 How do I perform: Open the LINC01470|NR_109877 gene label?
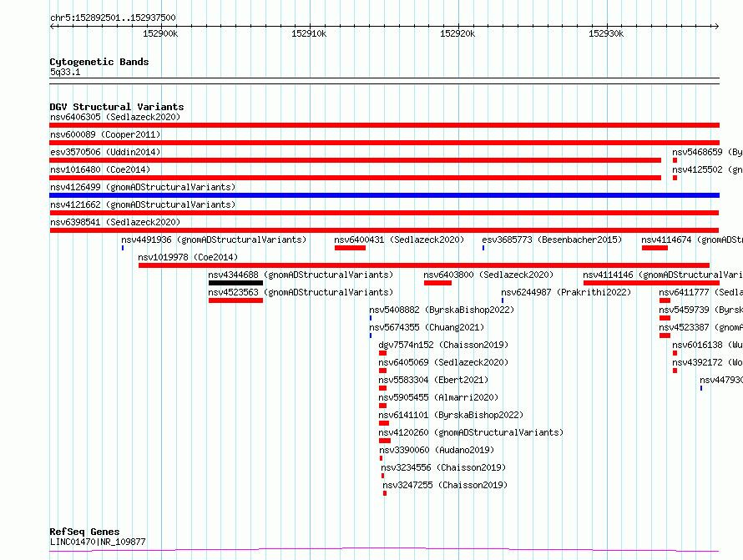point(98,542)
